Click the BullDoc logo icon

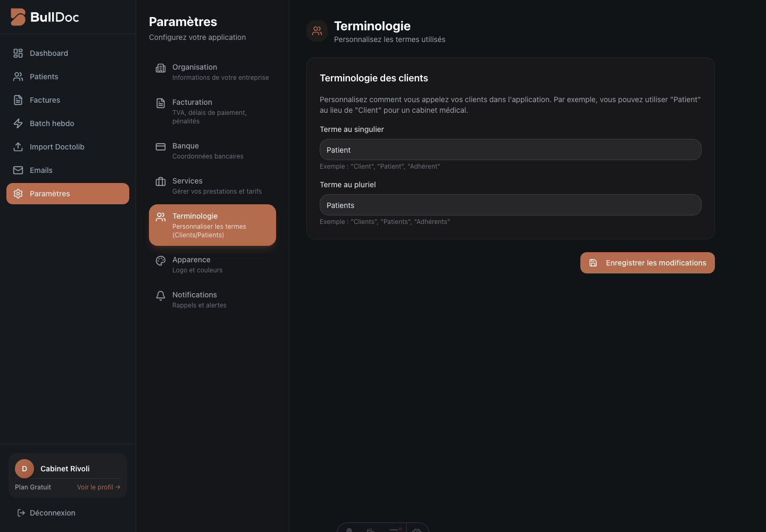tap(18, 17)
